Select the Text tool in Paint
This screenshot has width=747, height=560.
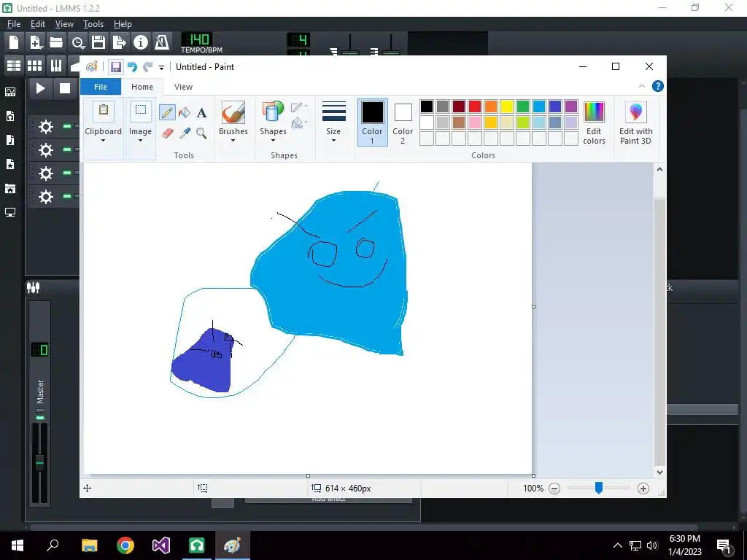pos(202,113)
